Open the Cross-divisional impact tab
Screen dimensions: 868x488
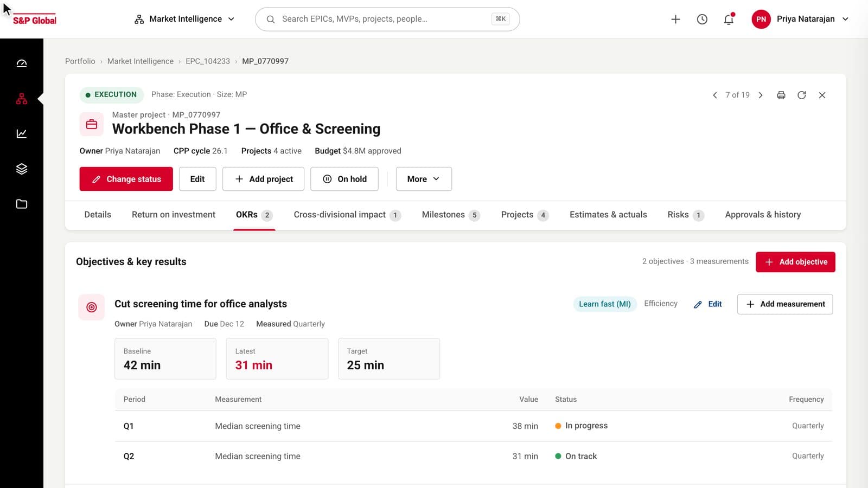click(347, 215)
